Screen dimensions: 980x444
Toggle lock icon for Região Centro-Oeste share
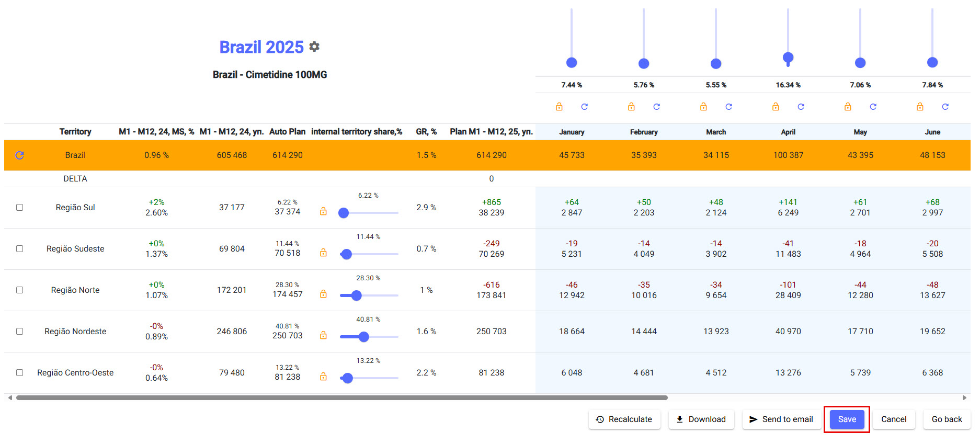tap(323, 377)
